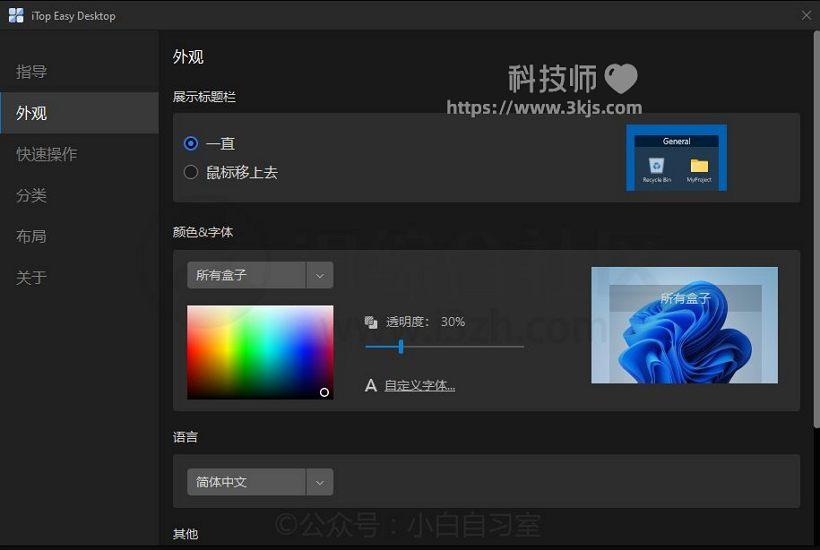The image size is (820, 550).
Task: Click the 所有盒子 wallpaper preview image
Action: tap(685, 325)
